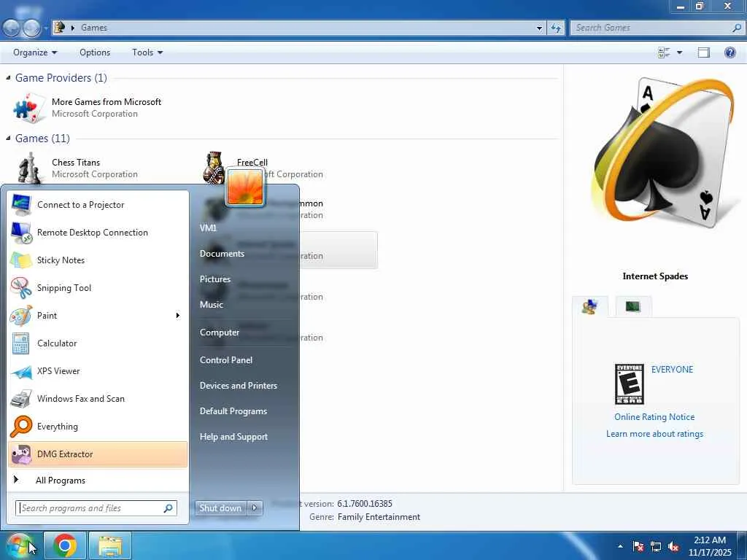Screen dimensions: 747x560
Task: Open Music from Start menu
Action: pyautogui.click(x=212, y=305)
